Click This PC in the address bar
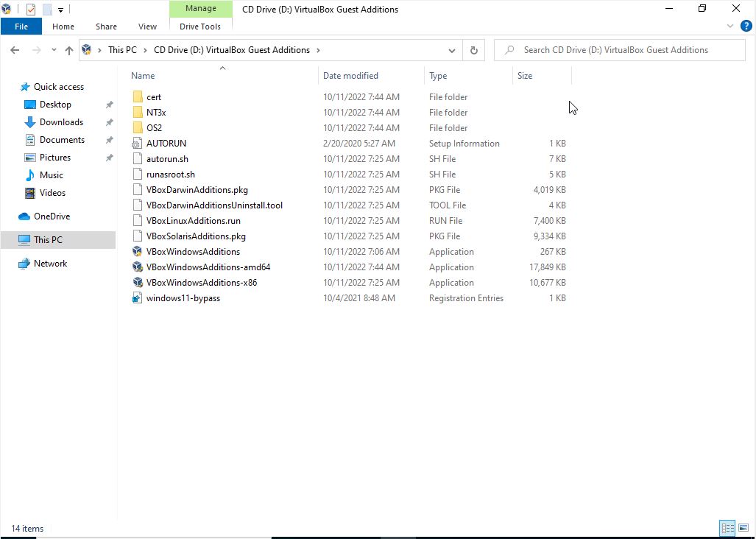 tap(122, 50)
